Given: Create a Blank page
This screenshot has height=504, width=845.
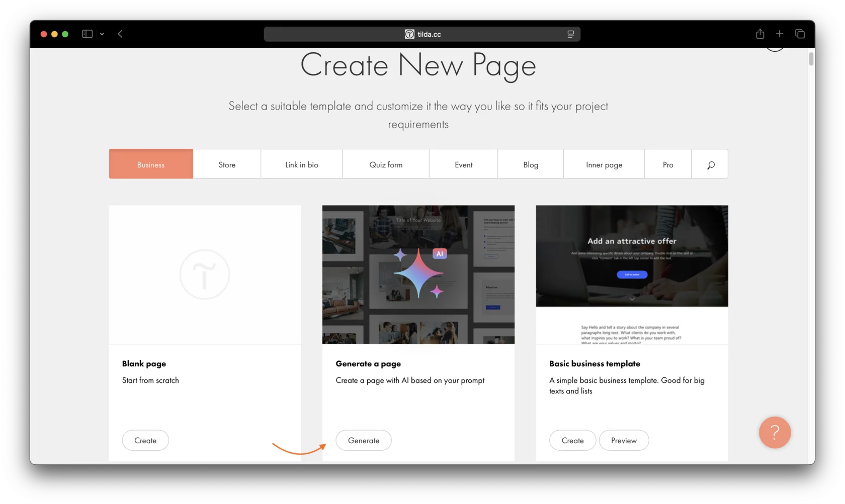Looking at the screenshot, I should (145, 440).
